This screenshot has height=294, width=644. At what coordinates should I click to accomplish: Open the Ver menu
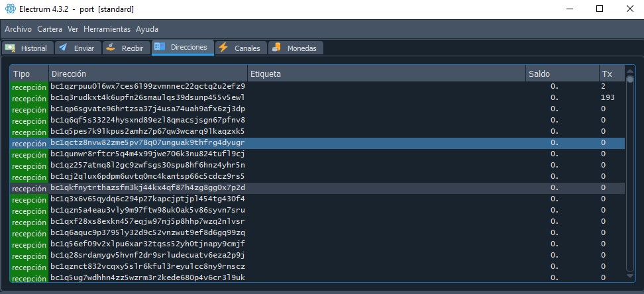pos(73,29)
